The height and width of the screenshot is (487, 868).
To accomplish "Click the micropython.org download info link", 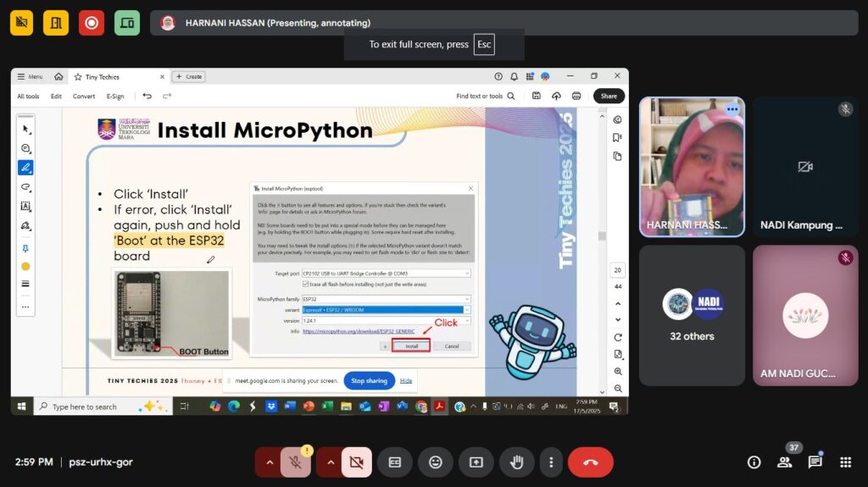I will tap(359, 331).
